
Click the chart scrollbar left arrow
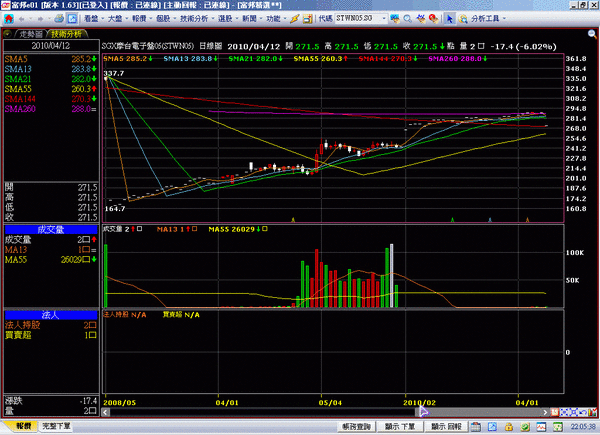[106, 412]
